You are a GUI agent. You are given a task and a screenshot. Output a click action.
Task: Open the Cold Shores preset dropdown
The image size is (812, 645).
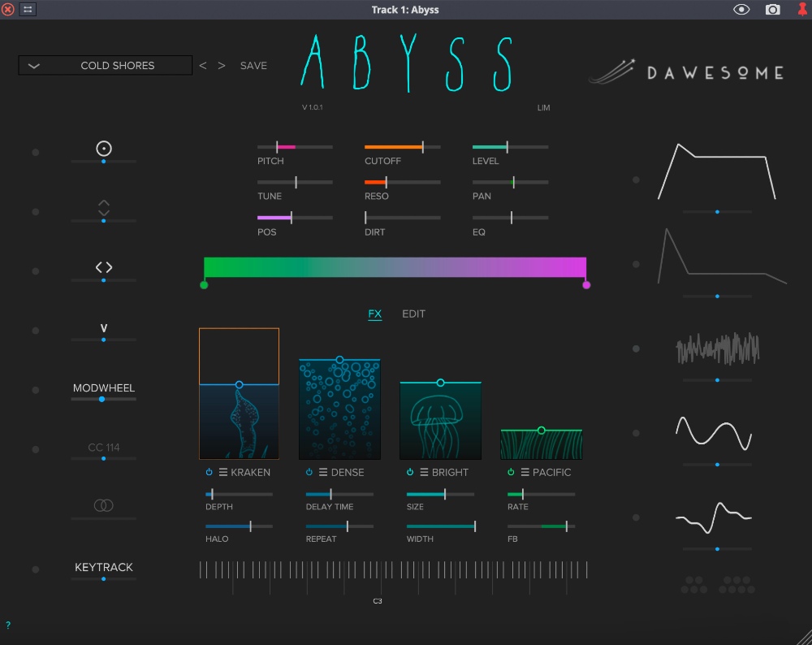104,65
